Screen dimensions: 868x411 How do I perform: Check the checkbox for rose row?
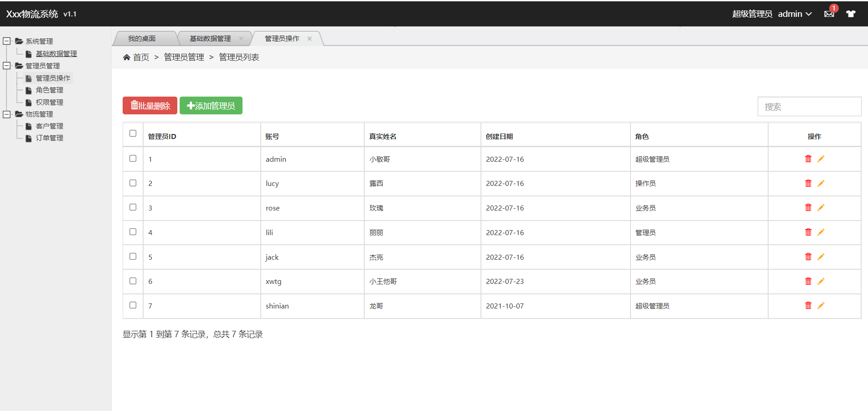click(133, 207)
